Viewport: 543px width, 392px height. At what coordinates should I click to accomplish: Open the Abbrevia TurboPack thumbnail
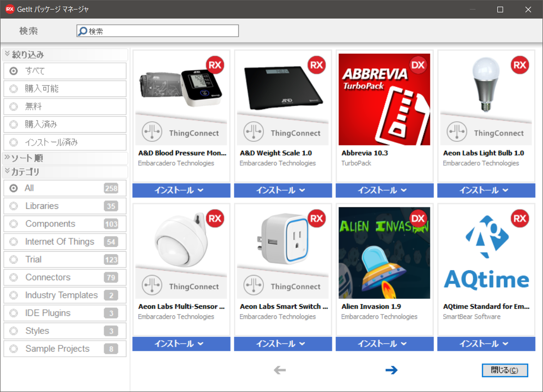(x=384, y=99)
